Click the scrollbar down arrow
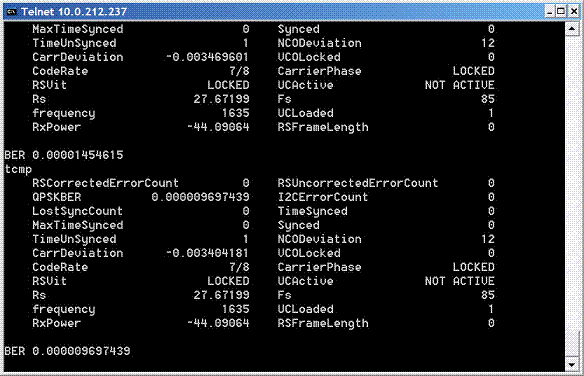The height and width of the screenshot is (376, 584). [572, 364]
